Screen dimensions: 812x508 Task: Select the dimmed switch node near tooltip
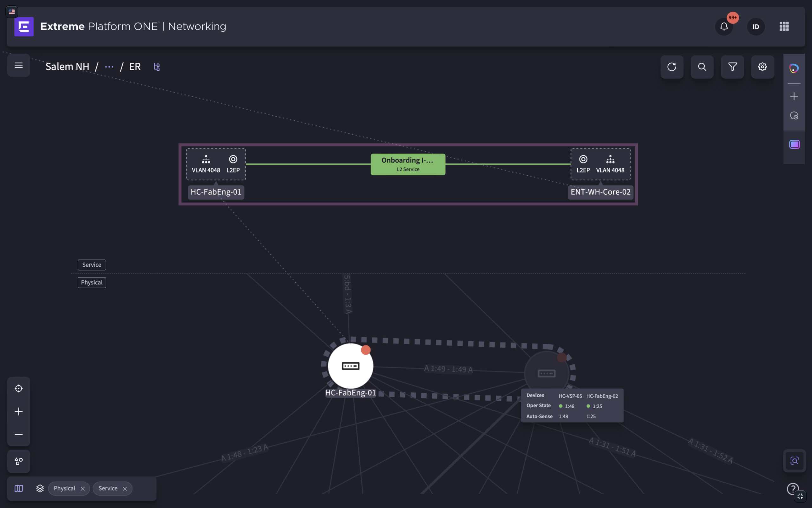click(x=547, y=373)
